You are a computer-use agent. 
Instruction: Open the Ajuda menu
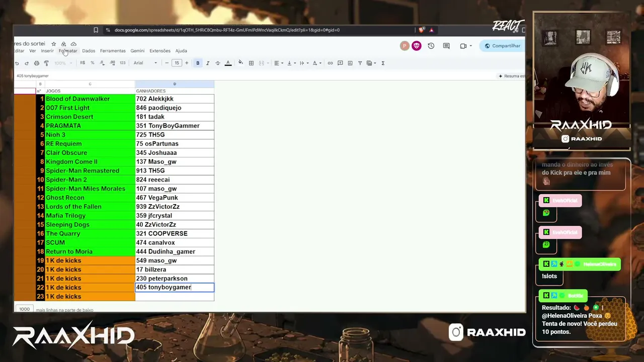click(x=181, y=51)
